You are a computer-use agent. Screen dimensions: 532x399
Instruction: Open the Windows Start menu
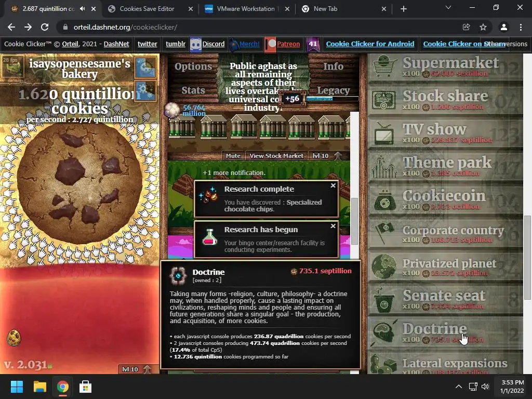17,387
